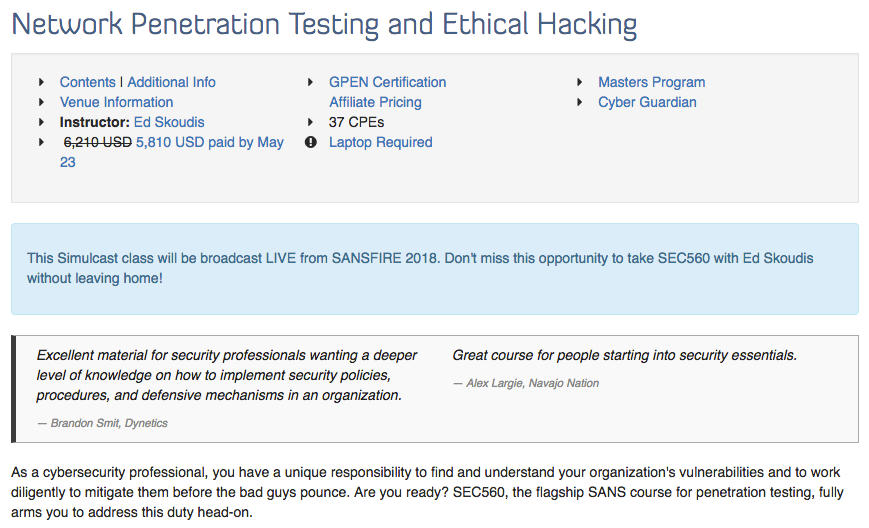Open the Masters Program link

pyautogui.click(x=652, y=82)
